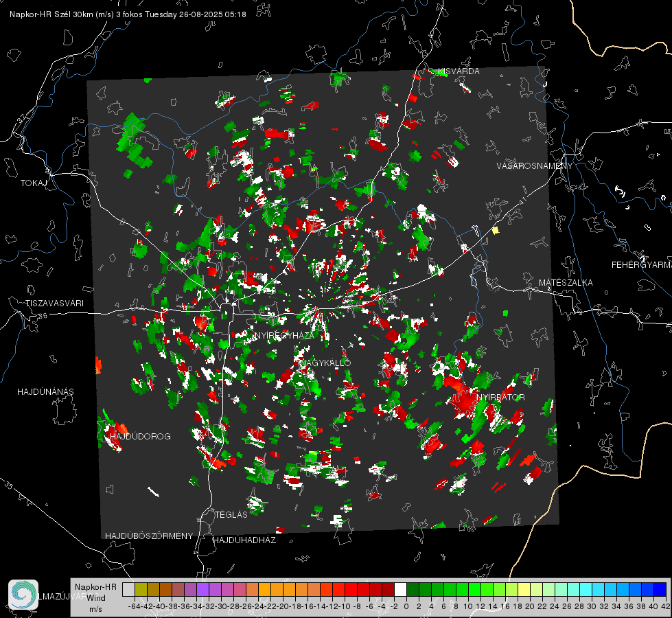Screen dimensions: 672x618
Task: Click the yellow echo spot east of the radar
Action: 496,230
